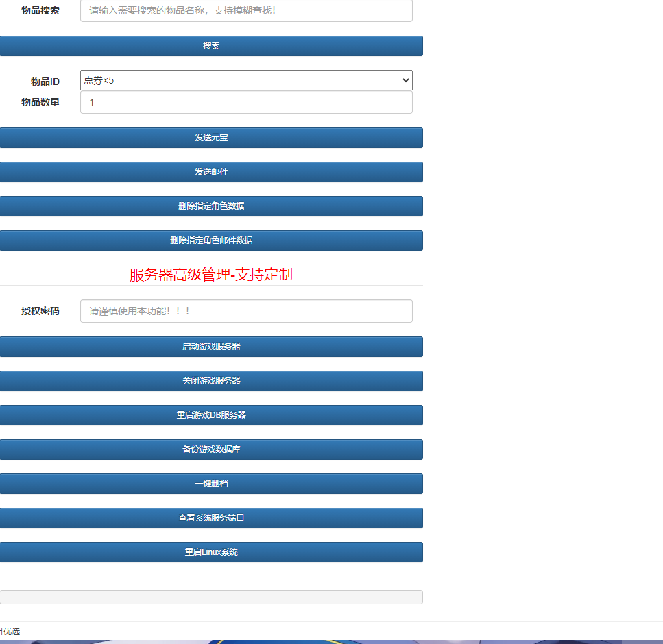Shut down with 关闭游戏服务器 button
Image resolution: width=663 pixels, height=644 pixels.
211,381
